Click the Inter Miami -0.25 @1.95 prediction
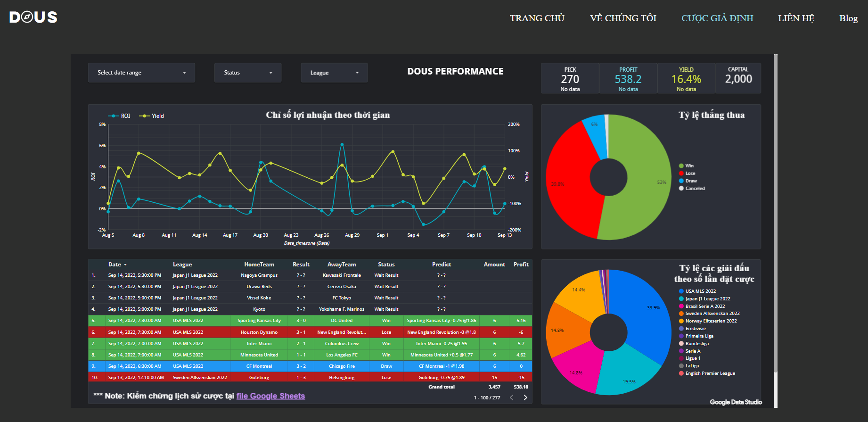868x422 pixels. [x=442, y=344]
